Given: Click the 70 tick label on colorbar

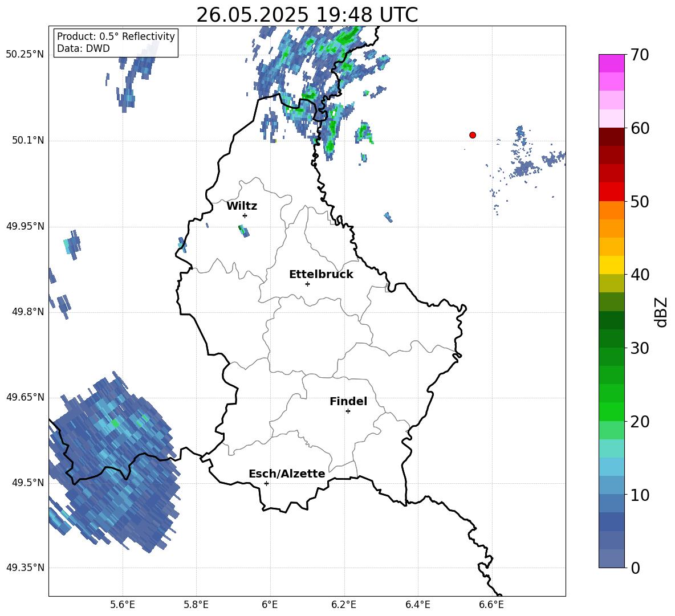Looking at the screenshot, I should point(640,55).
